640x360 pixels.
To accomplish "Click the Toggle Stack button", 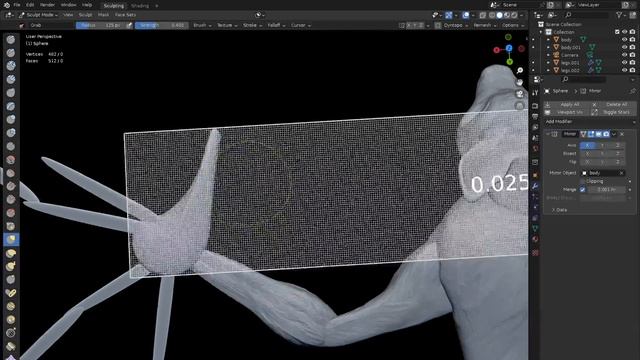I will tap(613, 112).
